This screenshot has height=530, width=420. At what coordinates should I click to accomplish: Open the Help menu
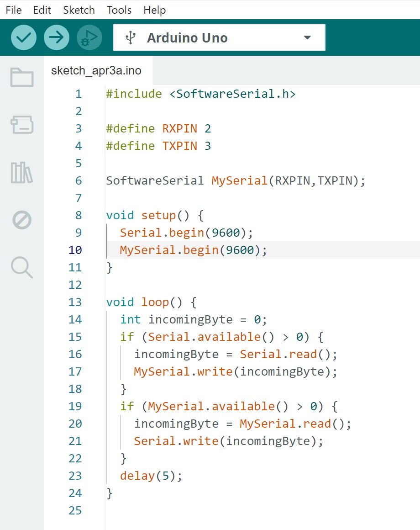point(155,10)
